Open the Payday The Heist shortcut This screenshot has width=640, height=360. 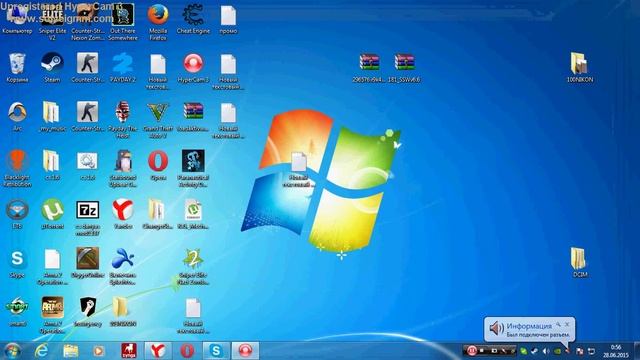click(123, 119)
